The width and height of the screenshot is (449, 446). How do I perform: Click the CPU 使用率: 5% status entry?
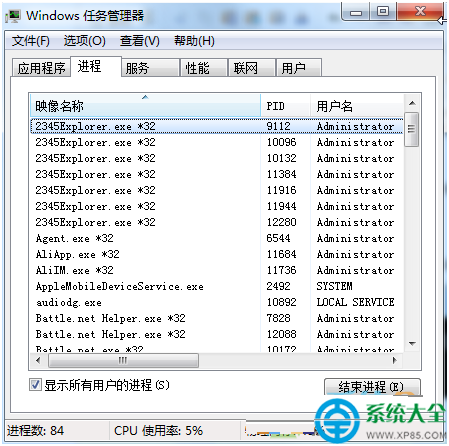tap(158, 431)
